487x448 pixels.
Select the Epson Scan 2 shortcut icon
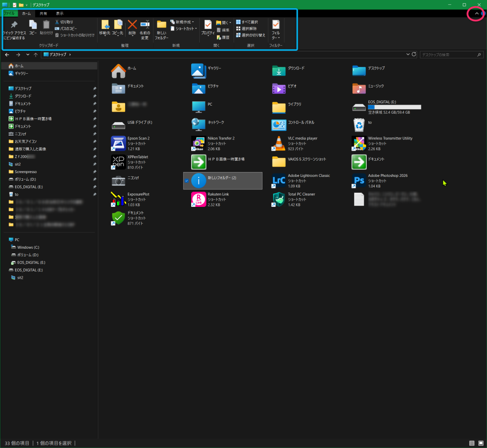(118, 143)
